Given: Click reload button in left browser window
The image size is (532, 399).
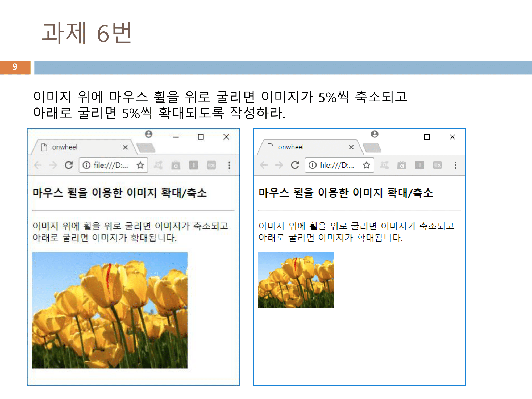Looking at the screenshot, I should click(x=69, y=165).
